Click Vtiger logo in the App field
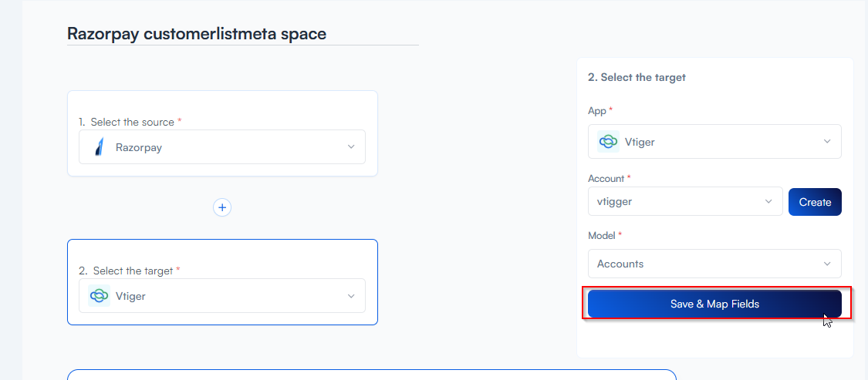 coord(608,142)
